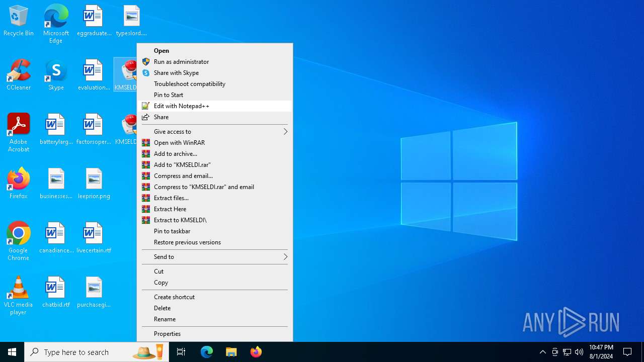
Task: Open Task View on the taskbar
Action: 181,352
